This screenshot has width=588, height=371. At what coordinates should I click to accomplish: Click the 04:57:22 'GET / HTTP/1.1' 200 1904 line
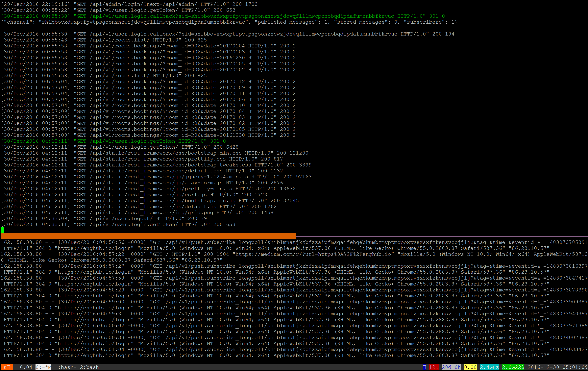coord(294,257)
